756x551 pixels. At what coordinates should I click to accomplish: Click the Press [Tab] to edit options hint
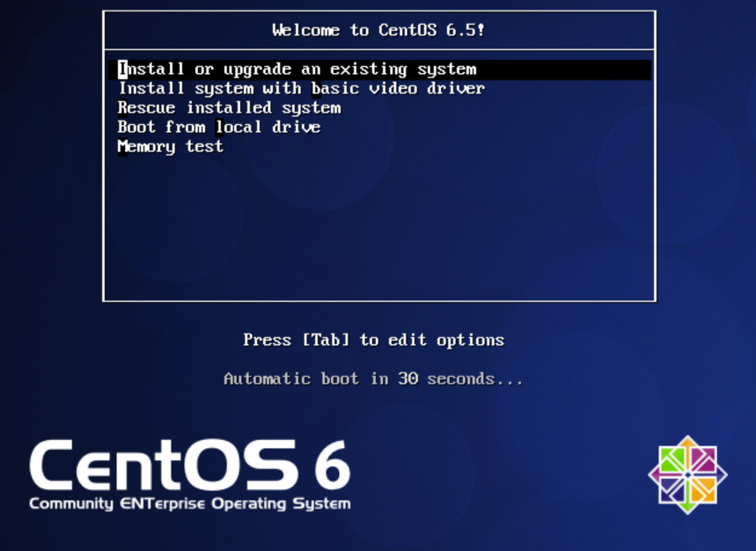coord(373,340)
